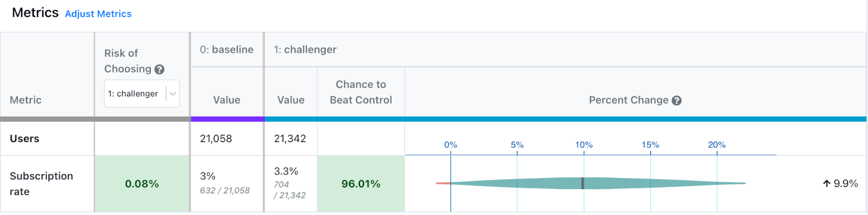Click the 10% axis tick label
The width and height of the screenshot is (868, 215).
click(x=584, y=145)
